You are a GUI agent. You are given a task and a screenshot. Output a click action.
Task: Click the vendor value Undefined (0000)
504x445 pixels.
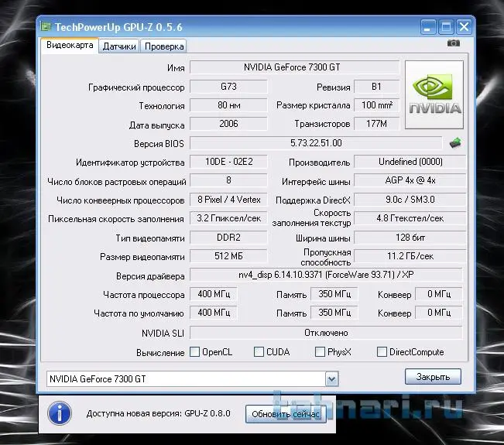[410, 162]
